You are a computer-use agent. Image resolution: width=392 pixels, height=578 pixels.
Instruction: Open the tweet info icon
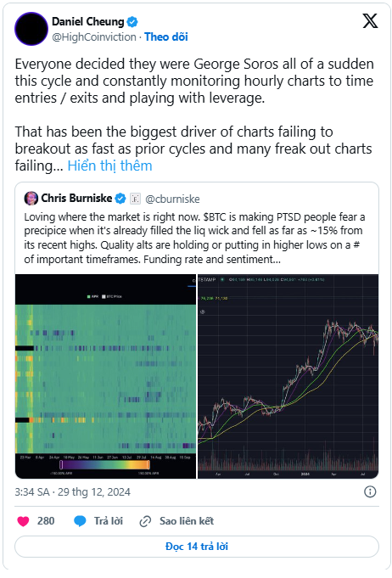pos(370,491)
